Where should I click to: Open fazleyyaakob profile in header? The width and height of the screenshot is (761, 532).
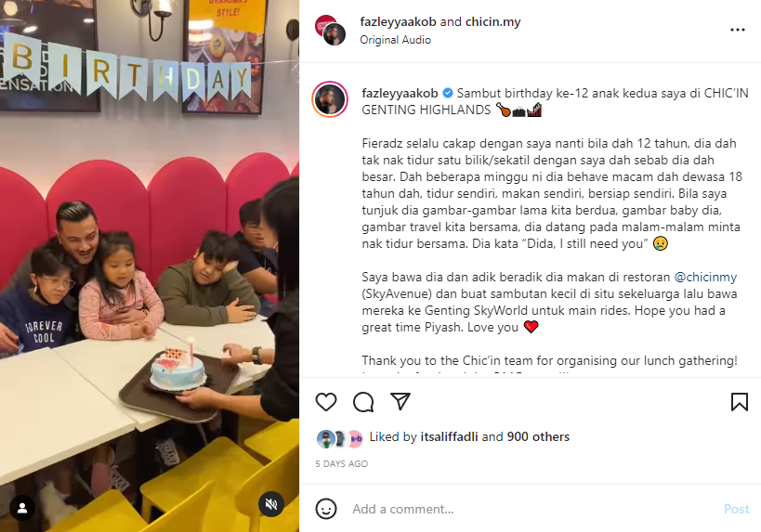tap(398, 22)
